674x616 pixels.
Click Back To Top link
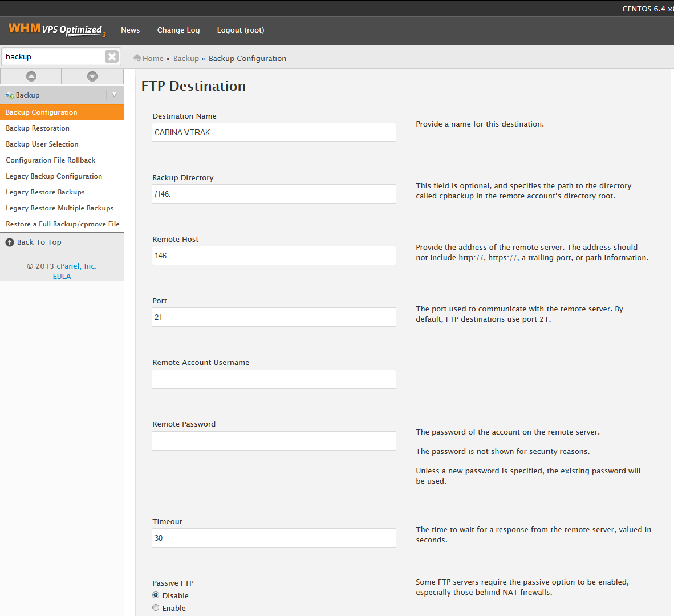click(x=39, y=242)
